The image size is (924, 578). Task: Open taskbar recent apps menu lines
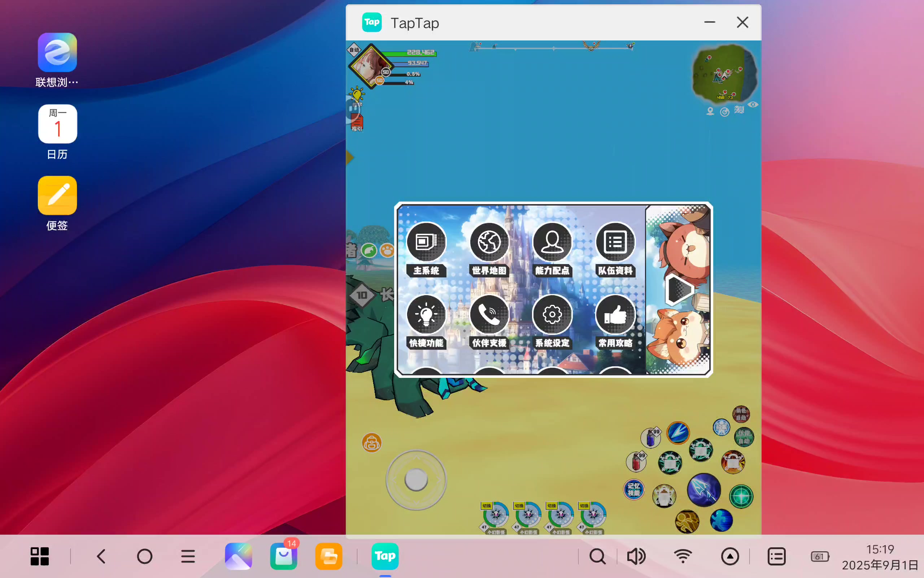pos(188,556)
